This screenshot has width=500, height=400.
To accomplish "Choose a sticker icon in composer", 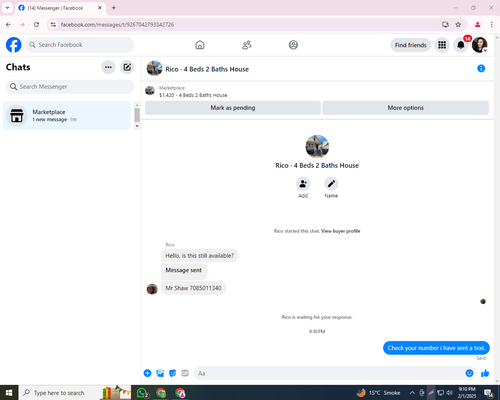I will click(x=172, y=373).
